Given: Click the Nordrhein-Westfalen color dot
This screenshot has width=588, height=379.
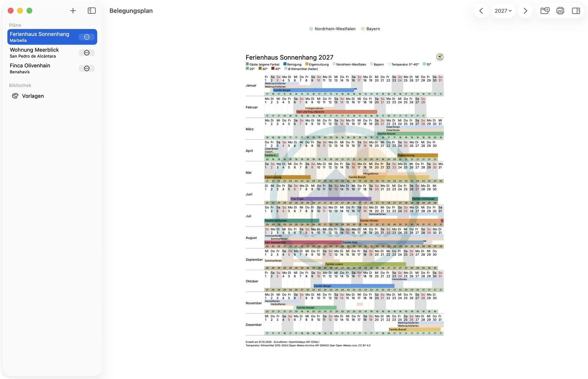Looking at the screenshot, I should (311, 29).
